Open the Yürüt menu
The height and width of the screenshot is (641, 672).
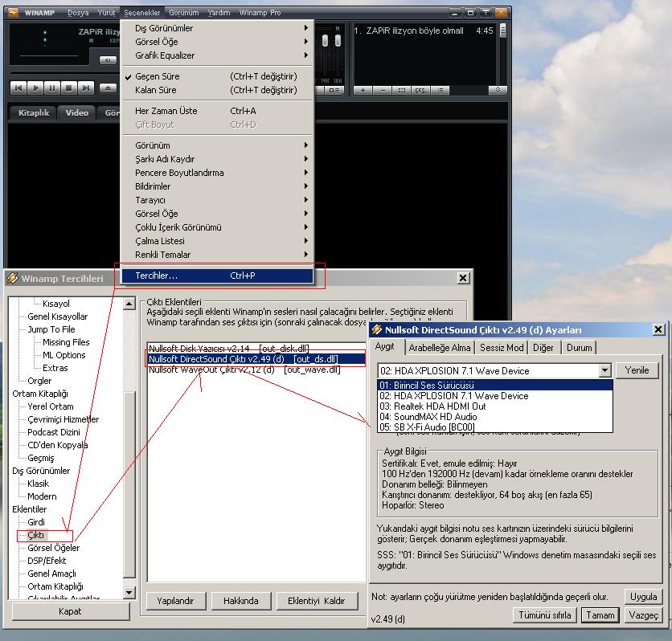coord(106,13)
